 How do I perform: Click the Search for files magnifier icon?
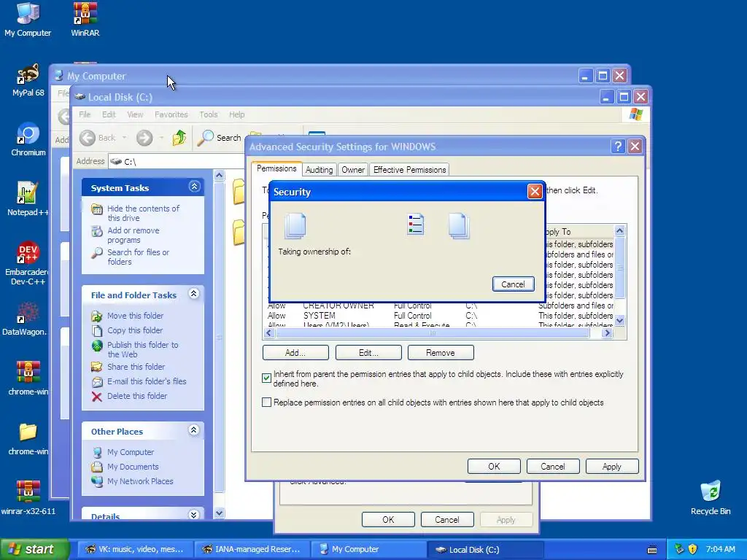click(x=97, y=253)
